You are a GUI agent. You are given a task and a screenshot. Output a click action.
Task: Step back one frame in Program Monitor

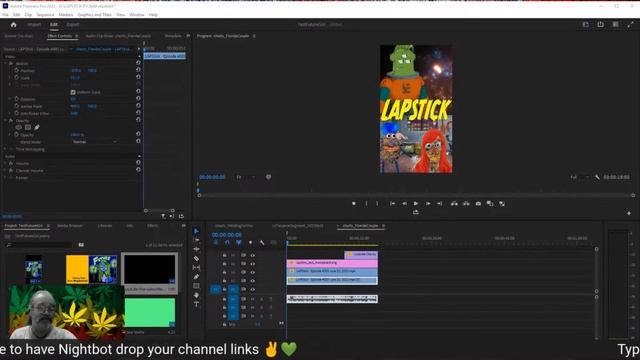coord(404,204)
